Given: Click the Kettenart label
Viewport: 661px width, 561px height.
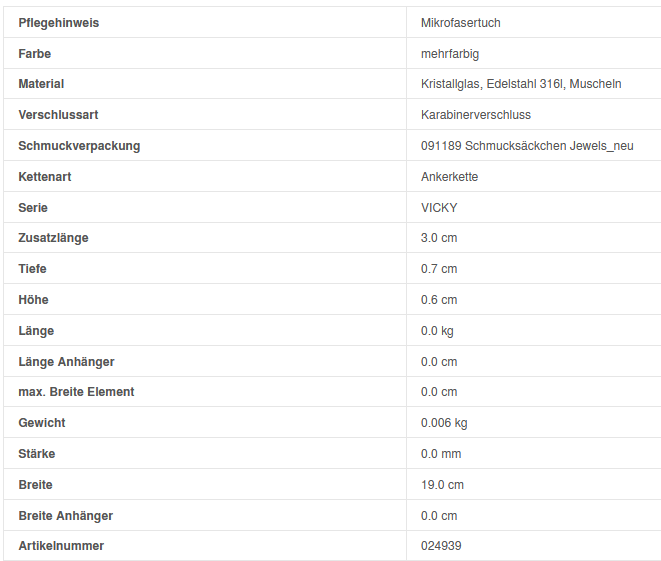Looking at the screenshot, I should click(45, 177).
